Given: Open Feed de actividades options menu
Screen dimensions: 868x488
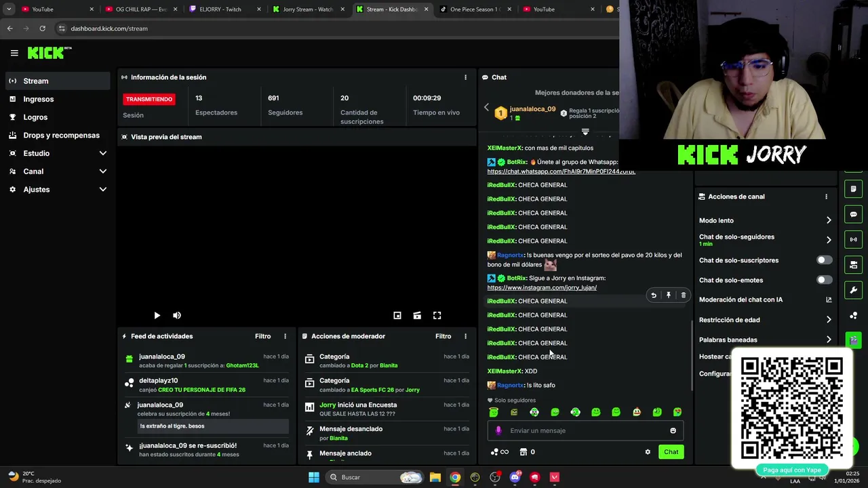Looking at the screenshot, I should [x=285, y=336].
